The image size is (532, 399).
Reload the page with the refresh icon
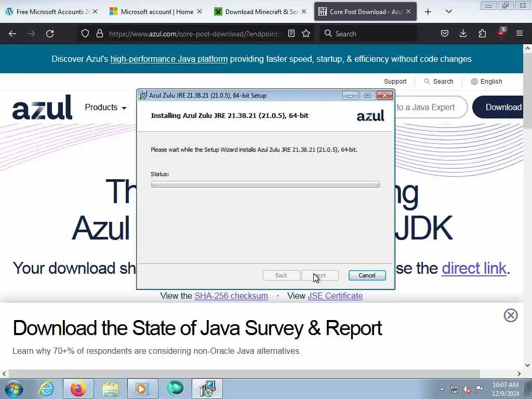(50, 34)
